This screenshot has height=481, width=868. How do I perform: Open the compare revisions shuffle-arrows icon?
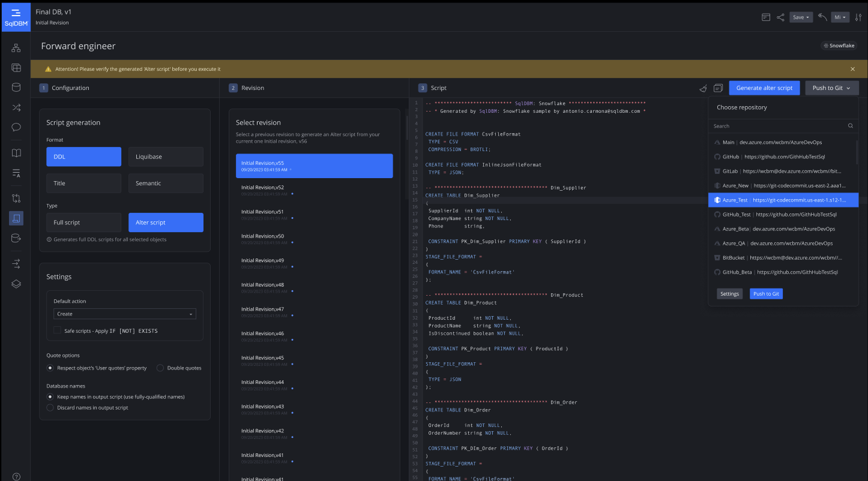(x=16, y=107)
